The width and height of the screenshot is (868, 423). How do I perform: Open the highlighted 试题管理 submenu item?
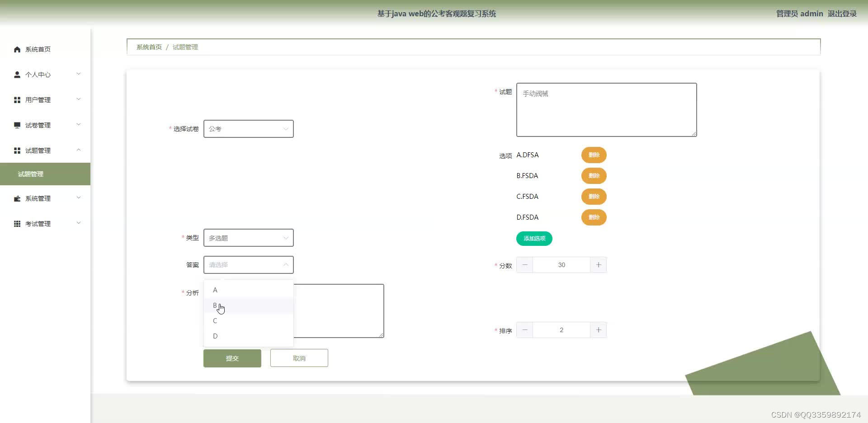pos(45,174)
